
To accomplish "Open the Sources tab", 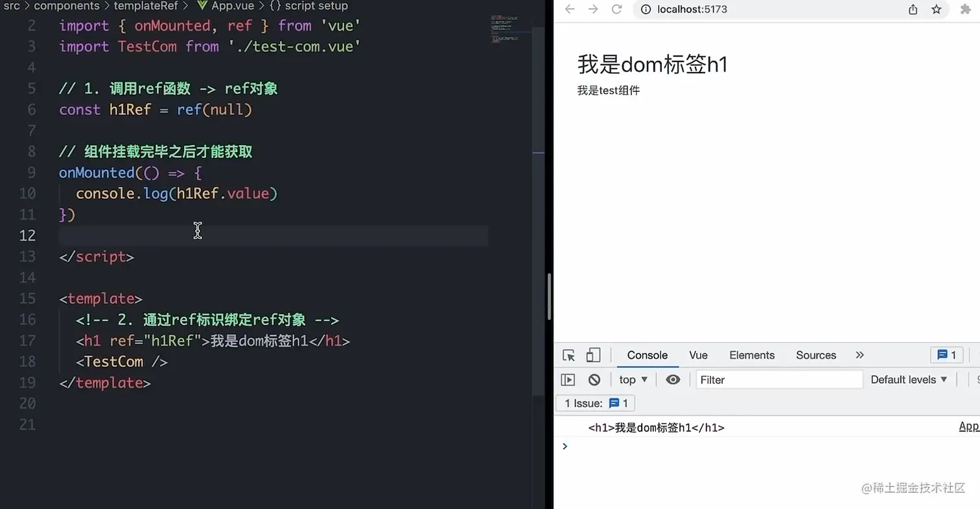I will [816, 355].
